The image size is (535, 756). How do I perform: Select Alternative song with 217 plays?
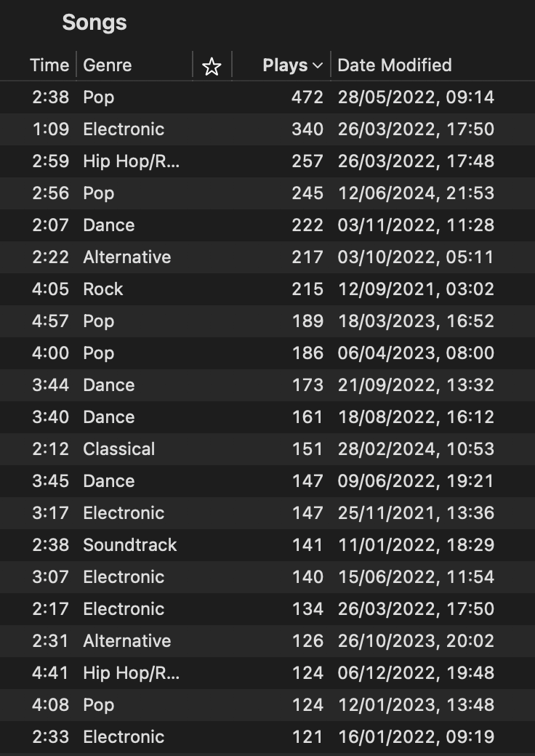pyautogui.click(x=267, y=257)
